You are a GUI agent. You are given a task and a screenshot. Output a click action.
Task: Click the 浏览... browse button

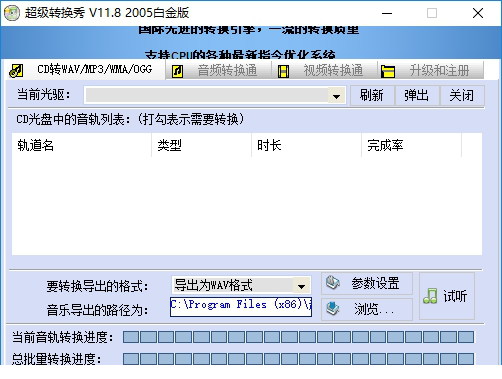tap(367, 309)
